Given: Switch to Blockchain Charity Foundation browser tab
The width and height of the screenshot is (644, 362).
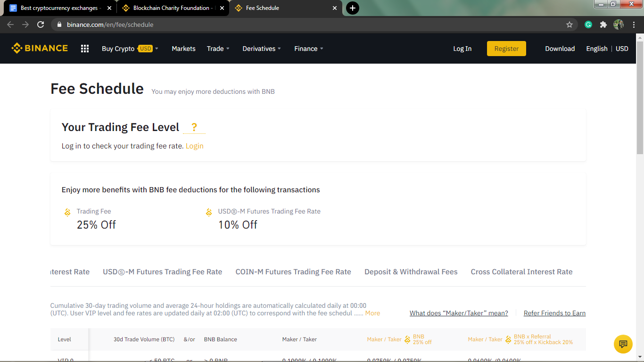Looking at the screenshot, I should tap(173, 8).
